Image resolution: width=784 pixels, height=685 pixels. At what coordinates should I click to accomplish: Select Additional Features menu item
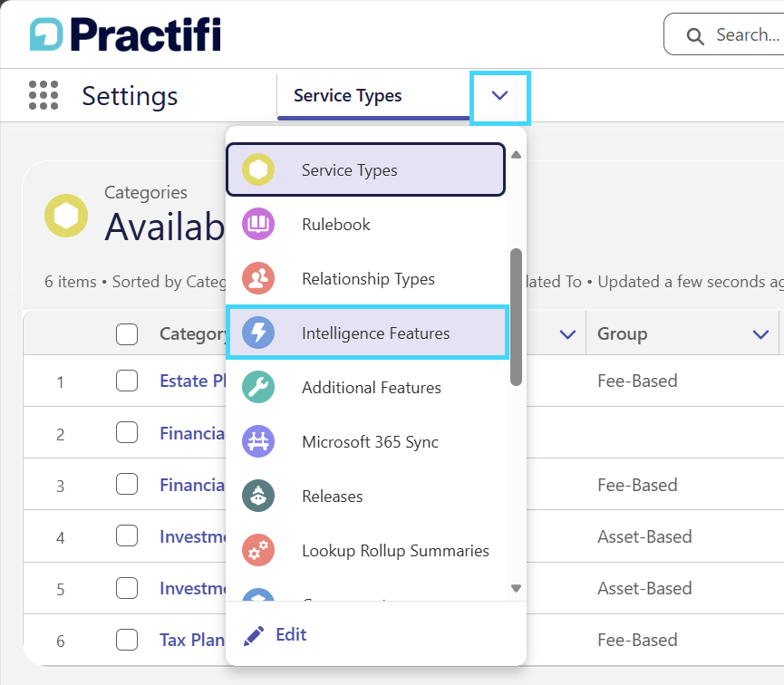coord(365,387)
